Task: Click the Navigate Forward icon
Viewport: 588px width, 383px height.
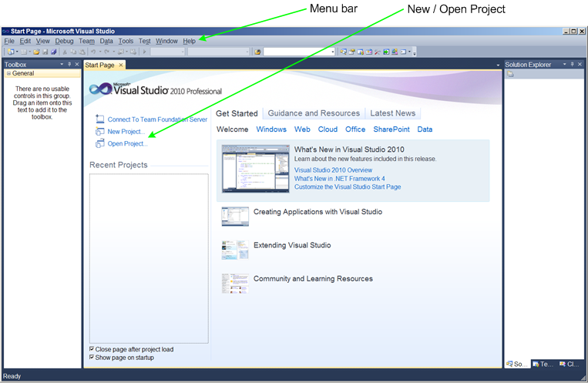Action: coord(133,52)
